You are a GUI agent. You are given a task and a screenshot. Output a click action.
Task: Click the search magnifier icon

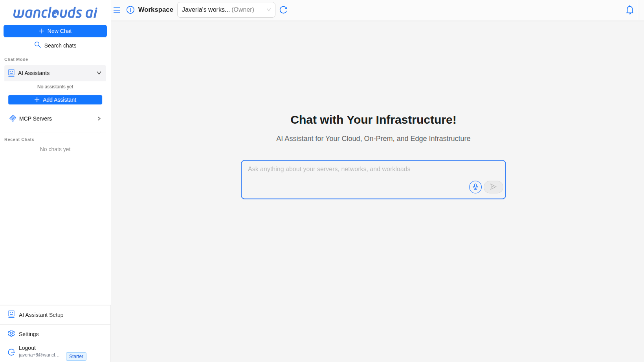tap(38, 45)
